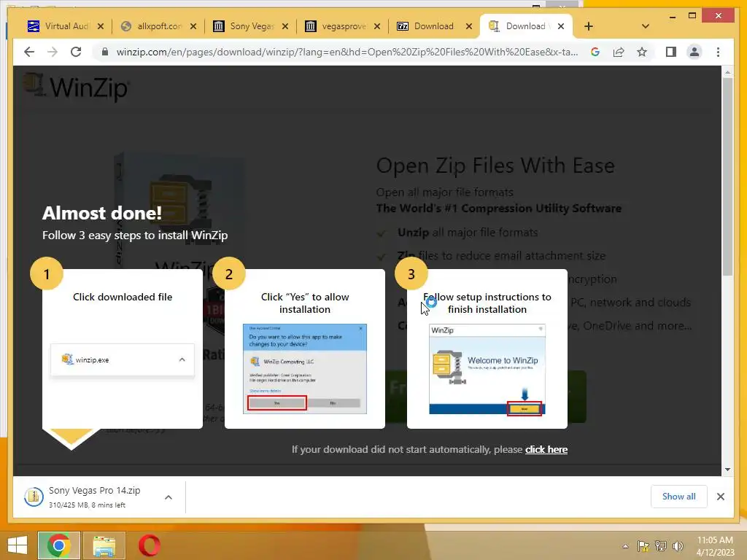Launch Opera from the taskbar
747x560 pixels.
tap(149, 545)
